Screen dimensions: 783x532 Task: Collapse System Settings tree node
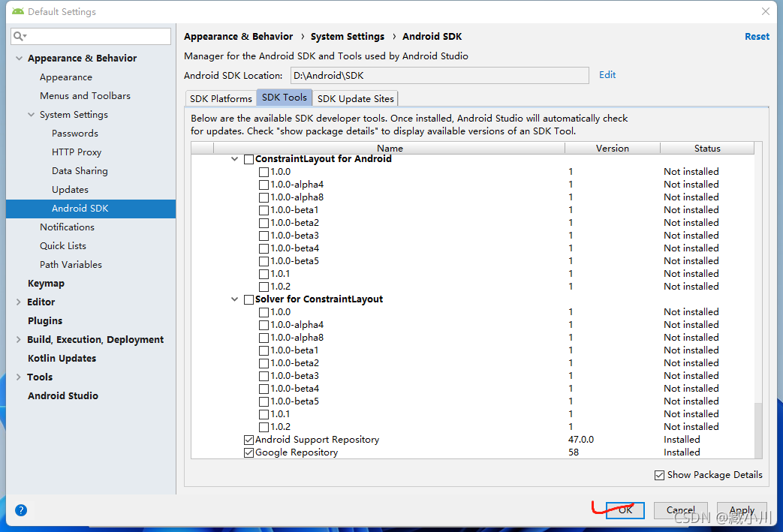tap(31, 115)
